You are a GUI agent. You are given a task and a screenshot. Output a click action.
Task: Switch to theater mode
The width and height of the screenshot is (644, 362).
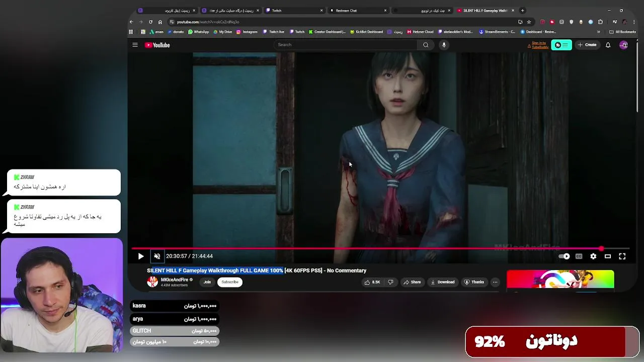pos(608,256)
